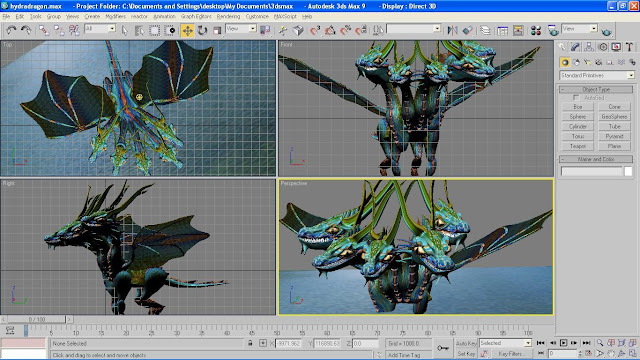Click the object color swatch
This screenshot has width=640, height=360.
pyautogui.click(x=628, y=171)
